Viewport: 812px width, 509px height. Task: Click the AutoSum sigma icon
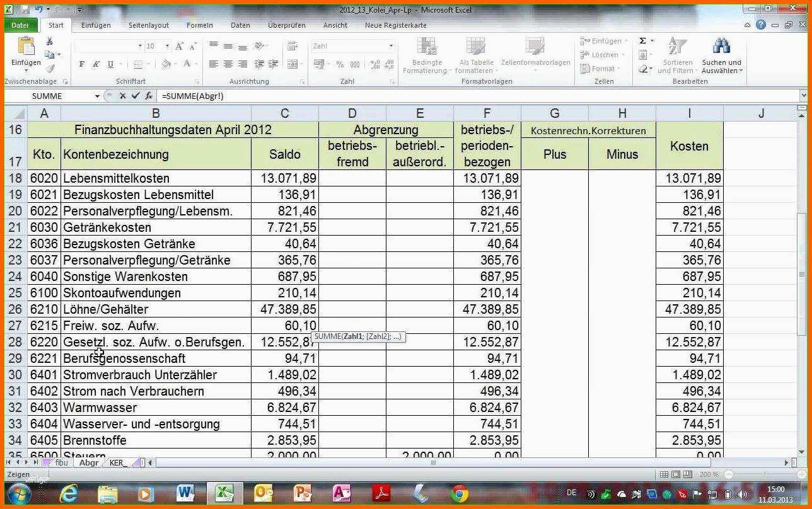642,41
